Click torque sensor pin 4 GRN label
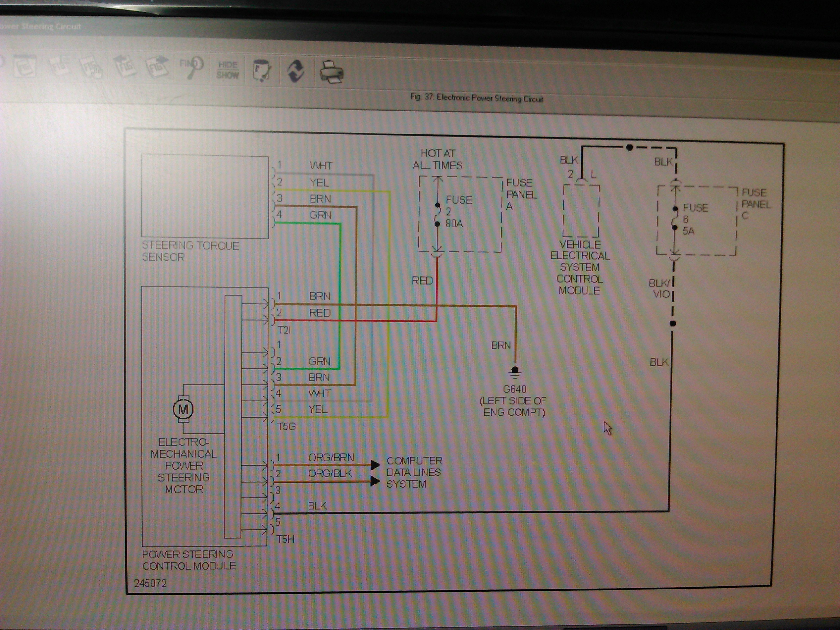The width and height of the screenshot is (840, 630). click(x=321, y=215)
